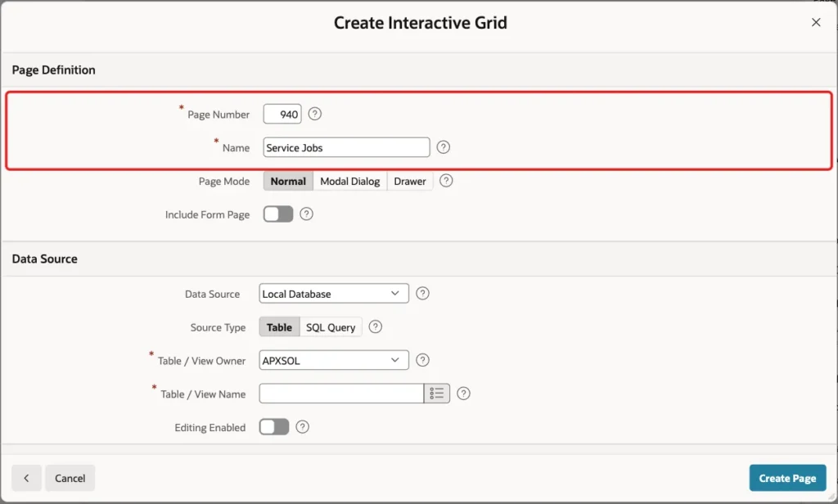Click the Table / View Name label
The width and height of the screenshot is (838, 504).
203,394
